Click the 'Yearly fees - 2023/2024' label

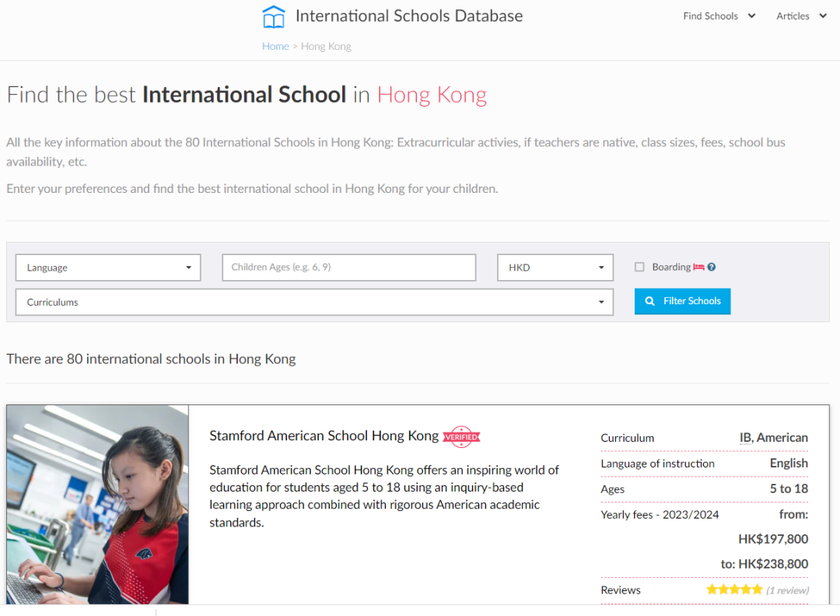[660, 515]
